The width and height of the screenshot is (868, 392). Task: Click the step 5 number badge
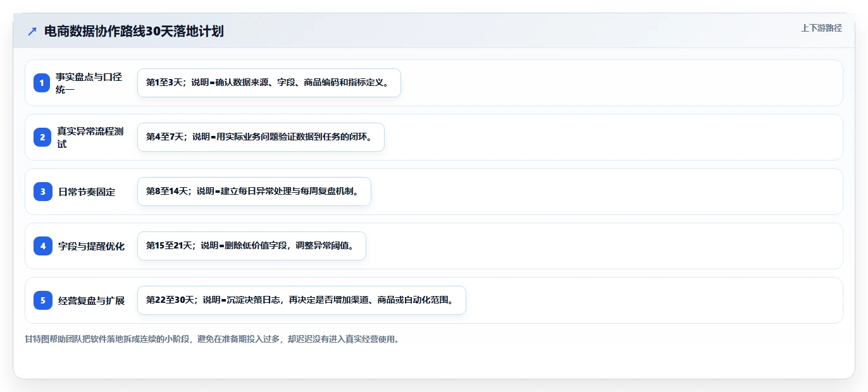click(43, 300)
